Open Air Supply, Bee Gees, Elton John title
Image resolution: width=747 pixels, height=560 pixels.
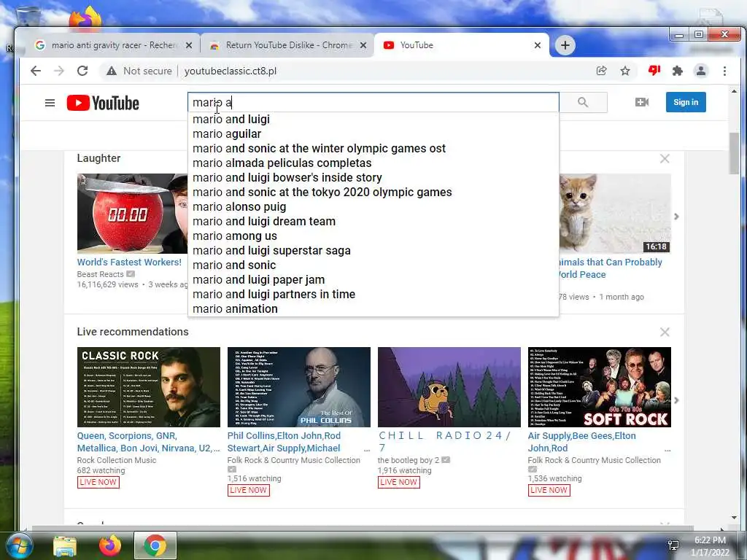pyautogui.click(x=581, y=442)
